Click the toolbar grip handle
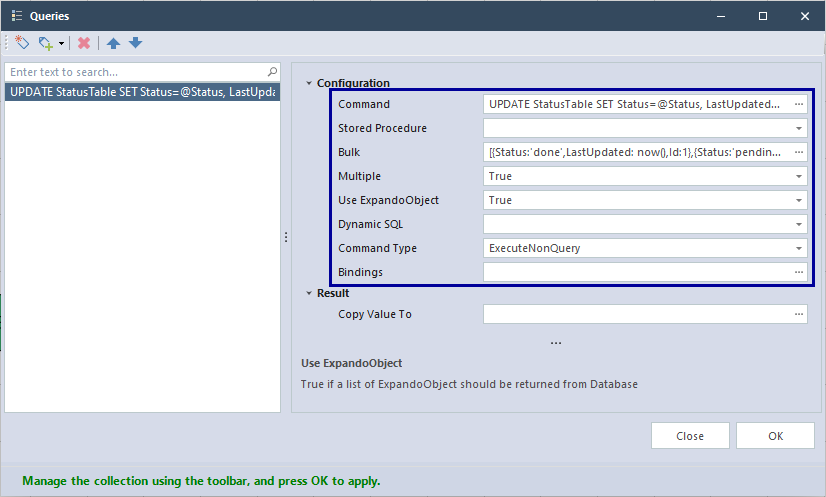826x497 pixels. click(6, 43)
